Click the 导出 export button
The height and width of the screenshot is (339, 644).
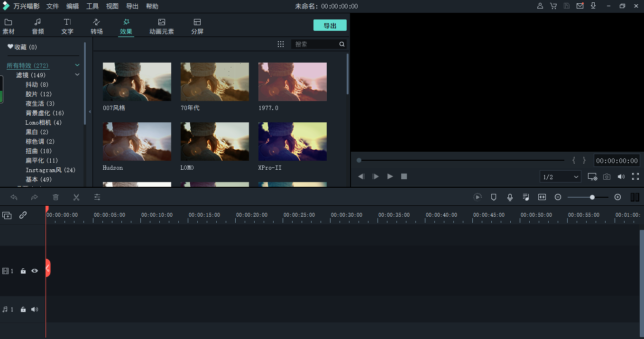pyautogui.click(x=330, y=26)
